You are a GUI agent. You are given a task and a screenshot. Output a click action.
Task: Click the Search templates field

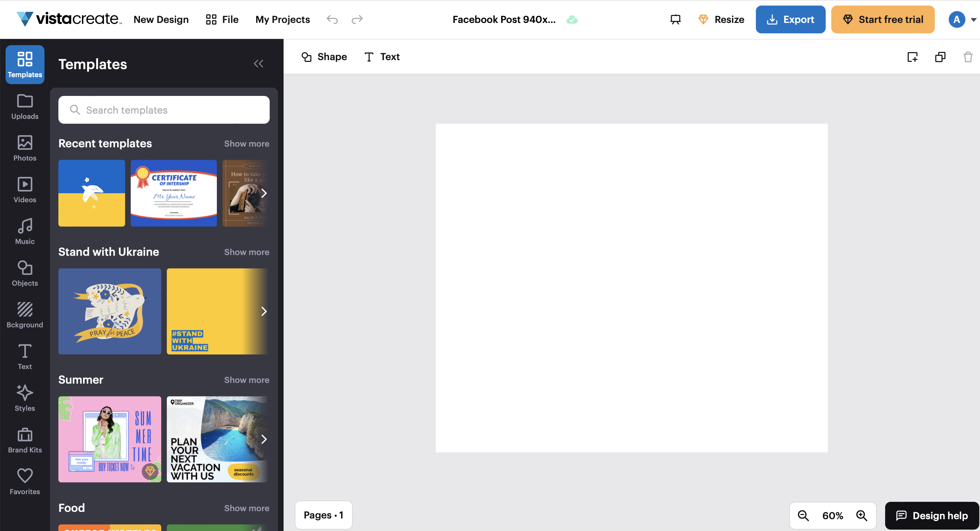164,110
